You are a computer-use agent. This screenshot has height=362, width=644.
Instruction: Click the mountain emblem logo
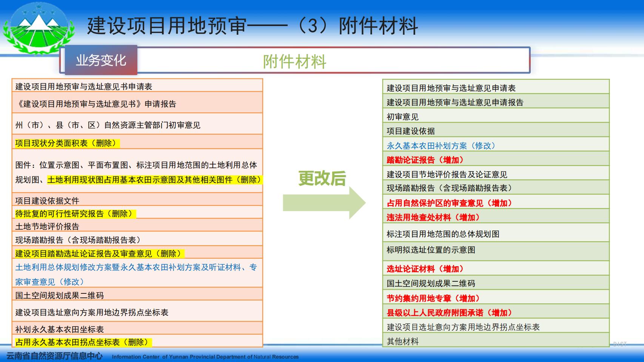(x=39, y=28)
